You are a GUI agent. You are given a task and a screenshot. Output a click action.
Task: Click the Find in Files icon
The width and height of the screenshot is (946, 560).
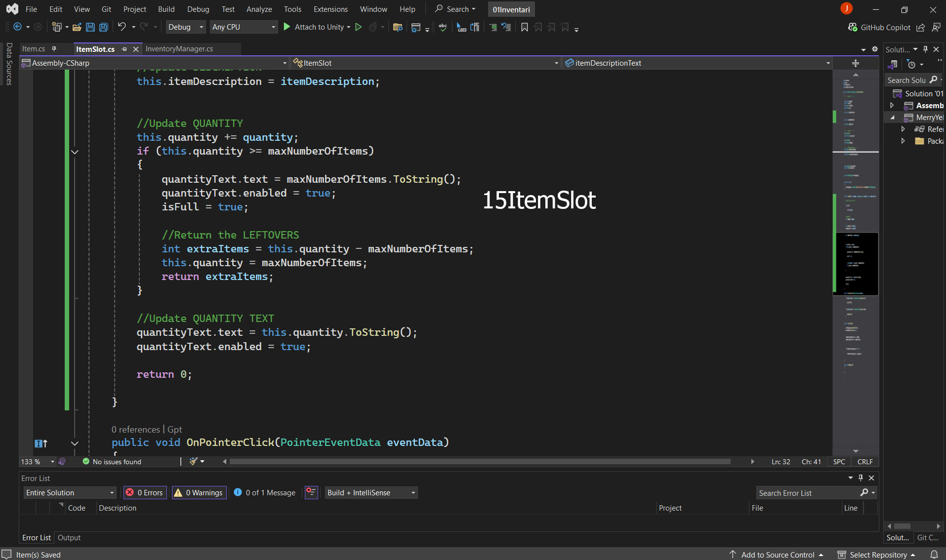(x=398, y=27)
